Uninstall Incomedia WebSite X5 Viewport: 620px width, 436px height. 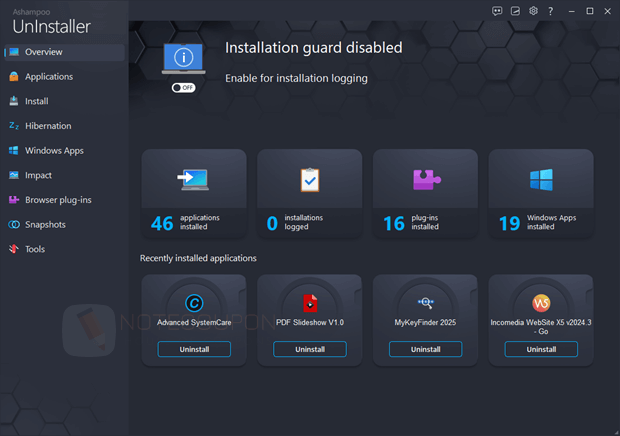coord(541,349)
